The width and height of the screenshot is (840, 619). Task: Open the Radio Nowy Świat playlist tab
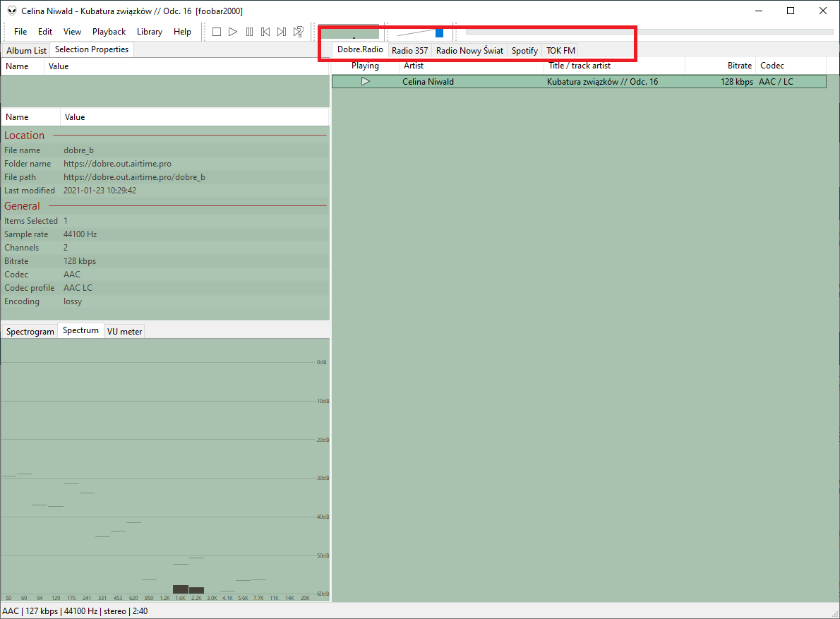click(470, 50)
